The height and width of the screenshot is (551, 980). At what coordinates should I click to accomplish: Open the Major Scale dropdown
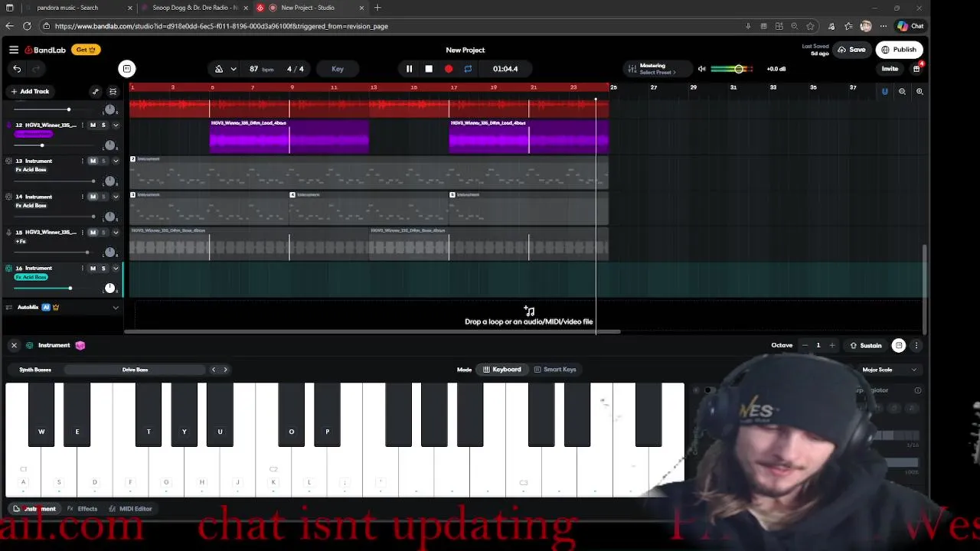pyautogui.click(x=890, y=370)
